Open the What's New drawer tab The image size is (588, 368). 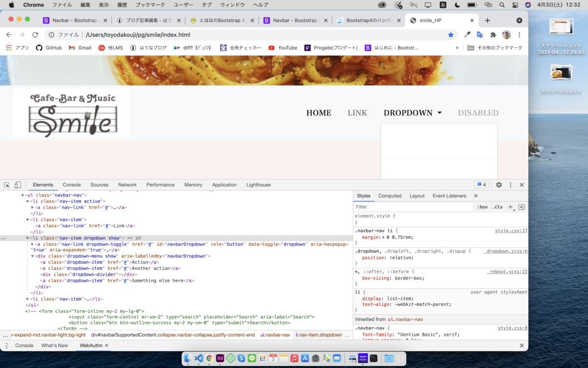[54, 345]
